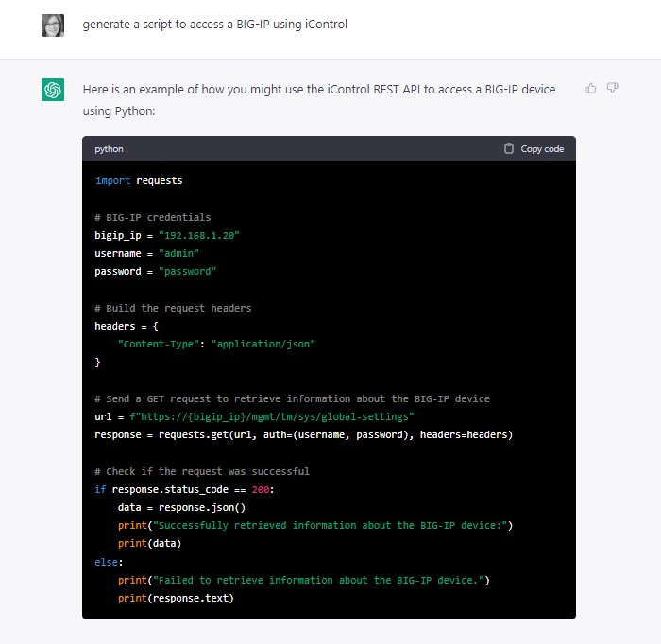Click the clipboard copy icon
Viewport: 661px width, 644px height.
click(509, 148)
